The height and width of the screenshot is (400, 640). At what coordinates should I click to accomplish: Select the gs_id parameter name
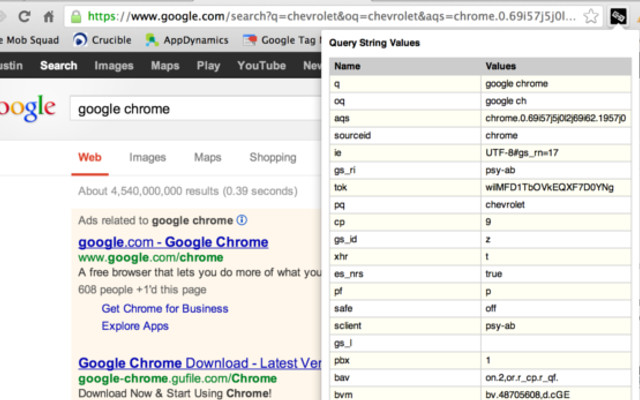point(345,239)
